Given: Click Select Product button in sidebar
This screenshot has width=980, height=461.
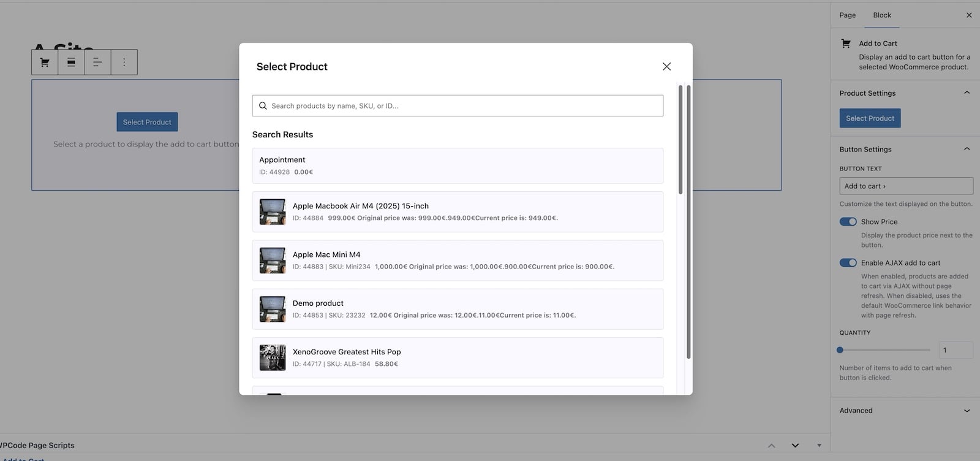Looking at the screenshot, I should tap(870, 118).
